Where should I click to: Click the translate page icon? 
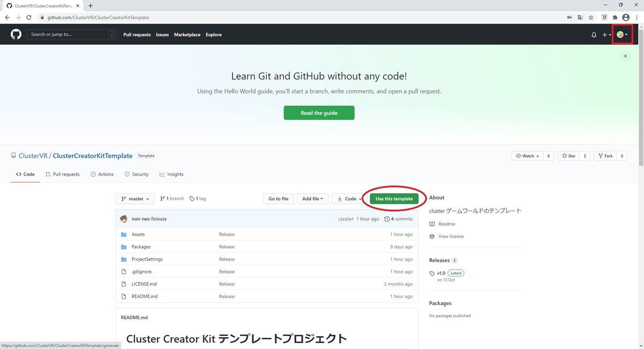coord(580,17)
